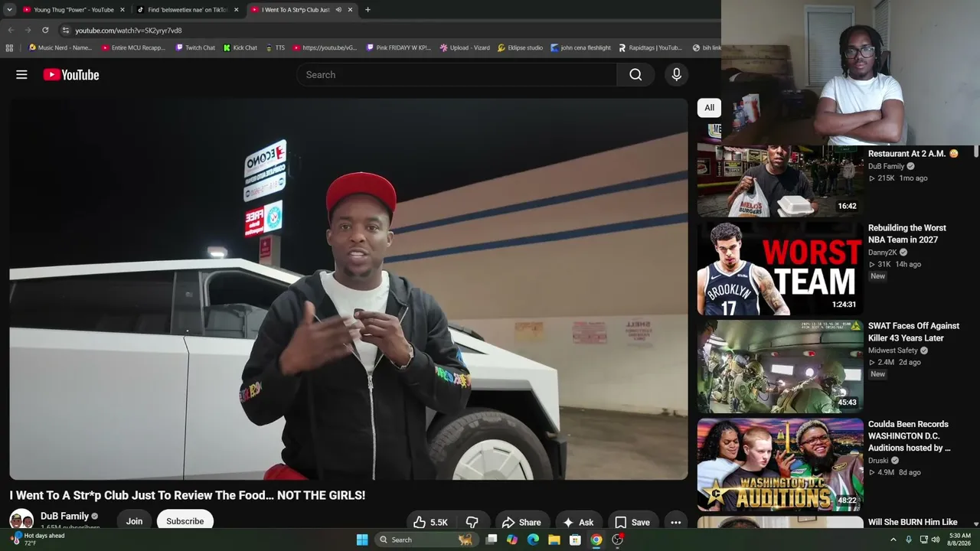980x551 pixels.
Task: Open the new tab plus button
Action: (367, 10)
